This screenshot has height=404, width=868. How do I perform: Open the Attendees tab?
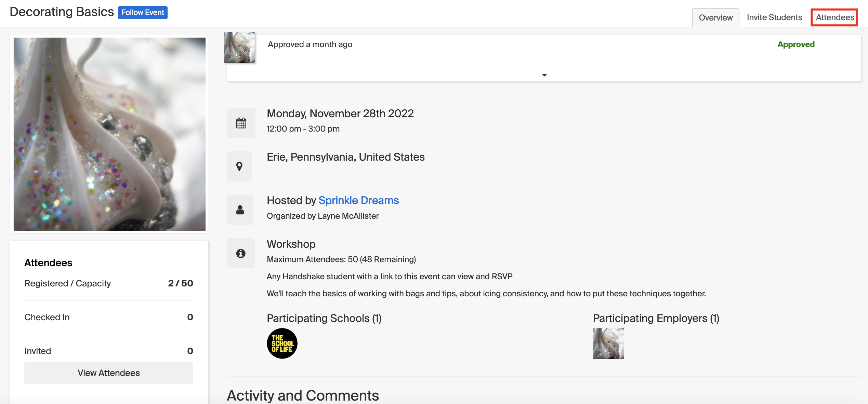[835, 17]
